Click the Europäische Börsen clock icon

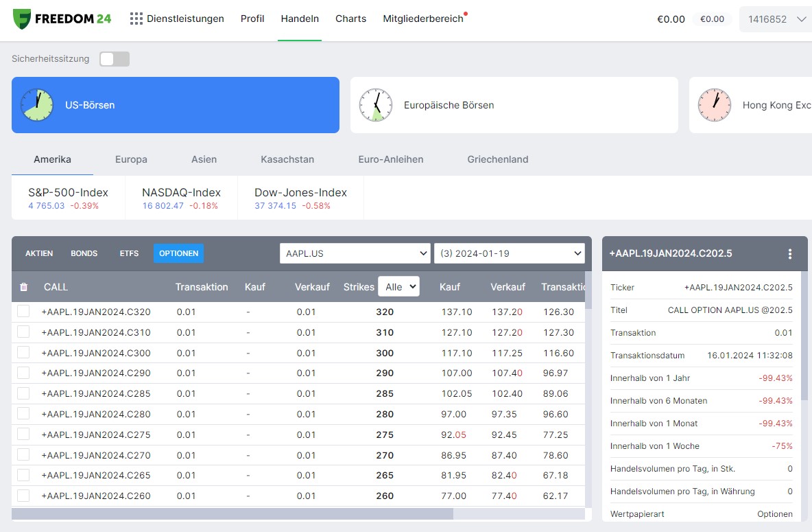point(375,105)
